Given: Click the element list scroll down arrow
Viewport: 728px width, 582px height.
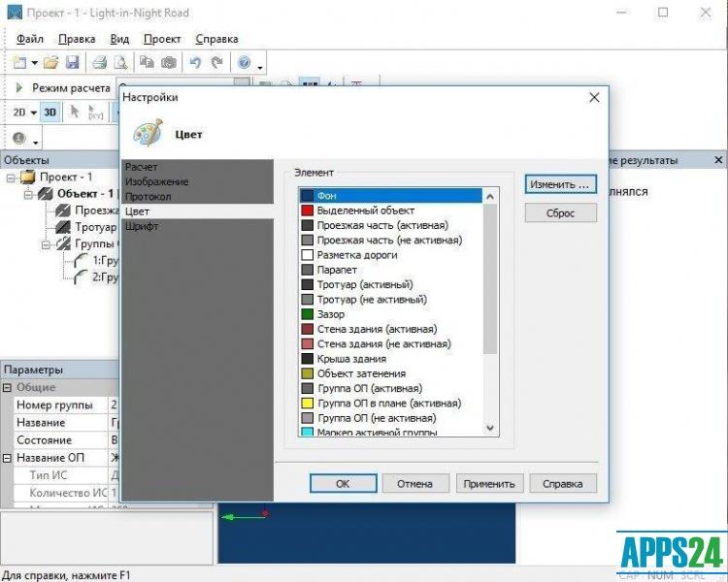Looking at the screenshot, I should (x=489, y=428).
